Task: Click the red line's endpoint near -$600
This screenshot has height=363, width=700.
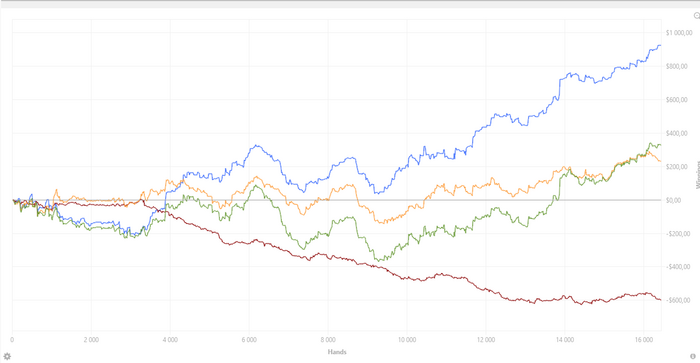Action: pyautogui.click(x=660, y=299)
